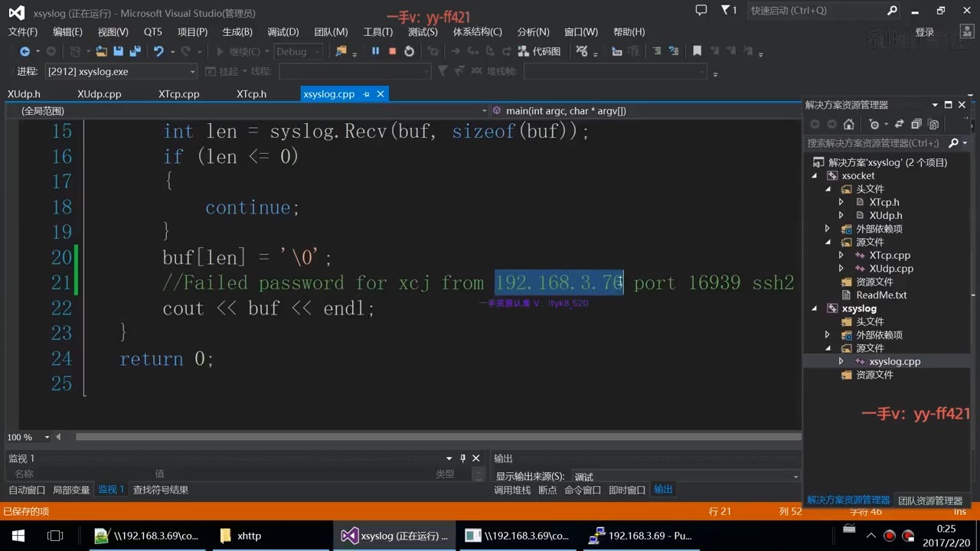Open the 文件(F) menu
Viewport: 980px width, 551px height.
[23, 31]
